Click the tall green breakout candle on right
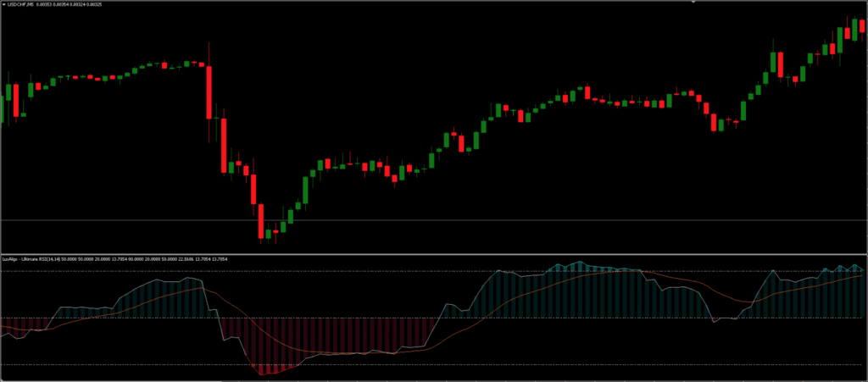This screenshot has width=868, height=382. 772,61
